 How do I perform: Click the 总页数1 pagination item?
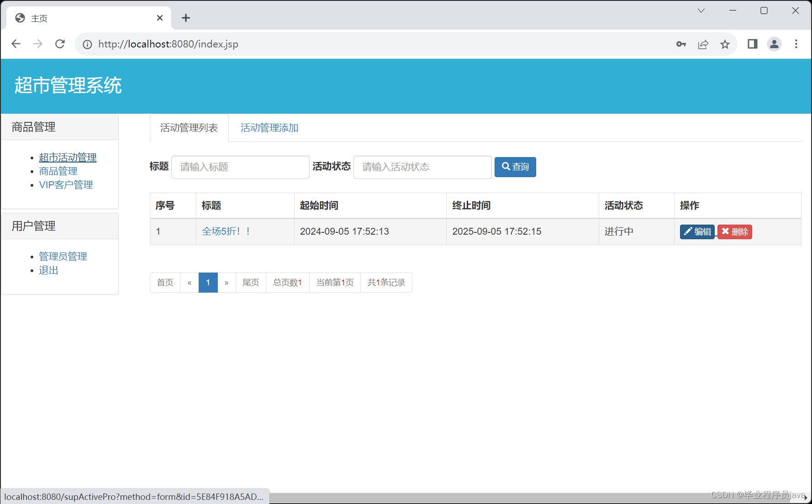pyautogui.click(x=288, y=283)
